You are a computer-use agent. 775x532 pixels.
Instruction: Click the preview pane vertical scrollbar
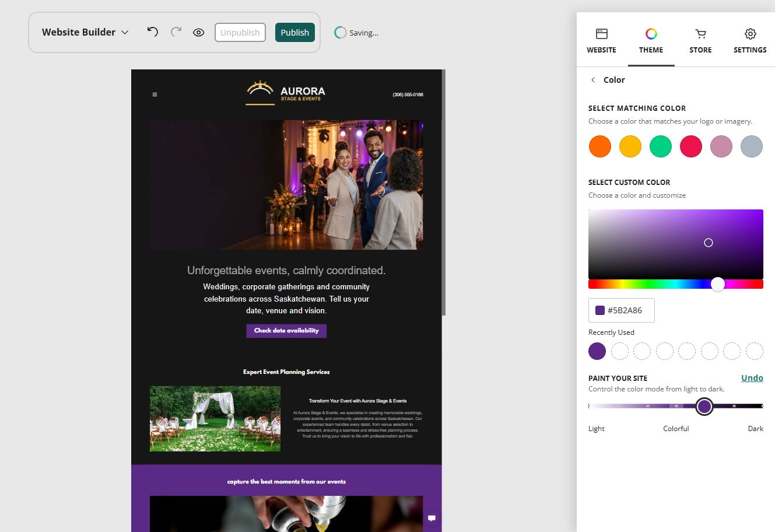click(444, 192)
